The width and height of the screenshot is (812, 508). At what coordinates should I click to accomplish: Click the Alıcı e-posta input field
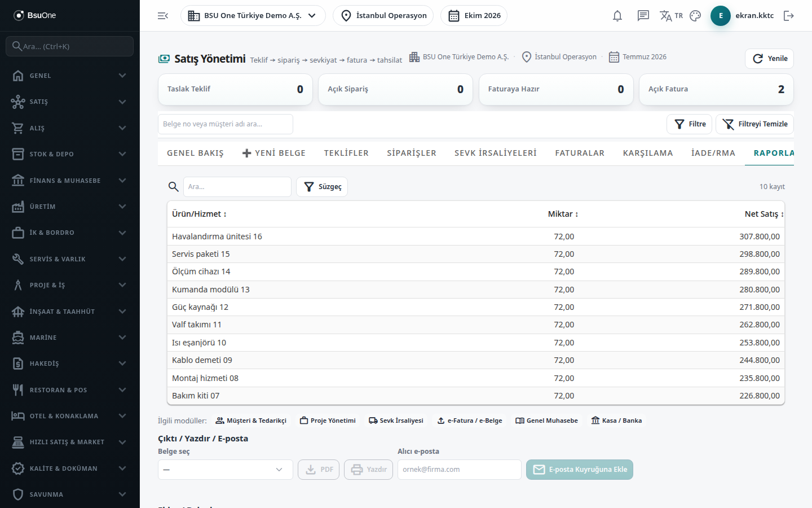point(460,470)
